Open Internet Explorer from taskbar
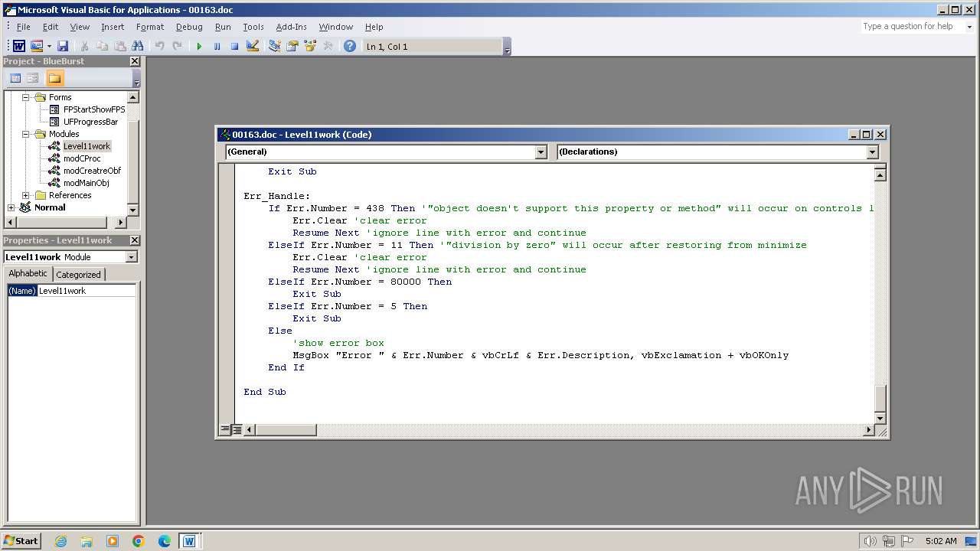This screenshot has width=980, height=551. click(60, 541)
